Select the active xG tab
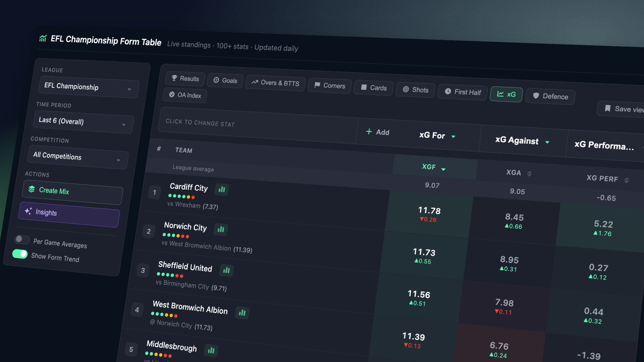The height and width of the screenshot is (362, 644). pos(506,94)
